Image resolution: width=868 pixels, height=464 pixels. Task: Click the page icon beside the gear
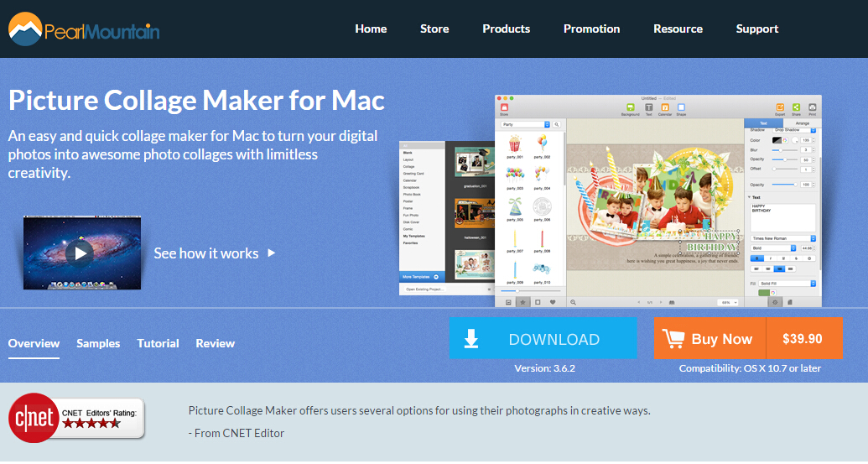tap(789, 302)
